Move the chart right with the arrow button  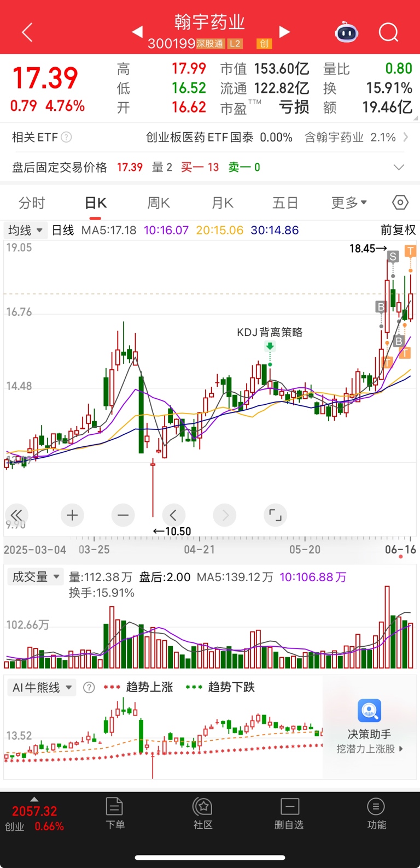tap(225, 515)
